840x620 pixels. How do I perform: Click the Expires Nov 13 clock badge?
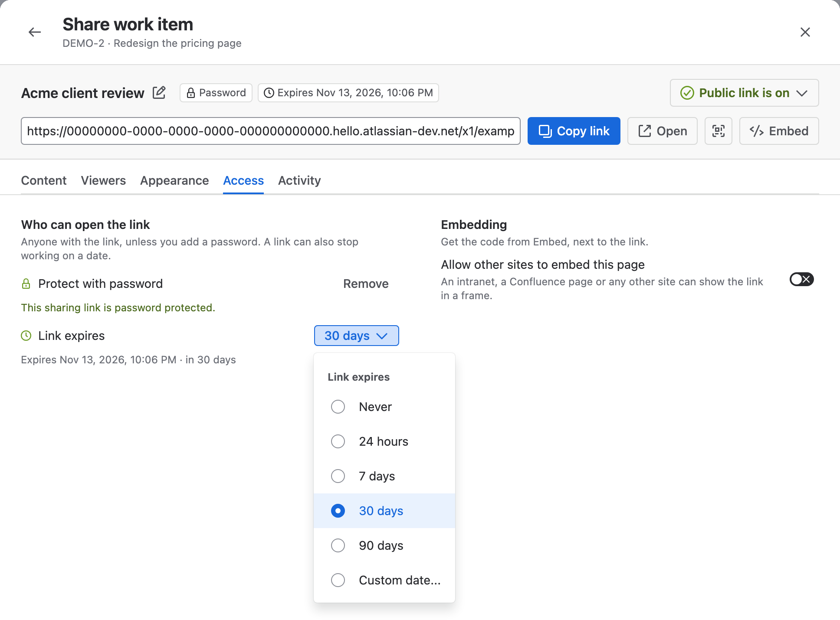[x=348, y=93]
